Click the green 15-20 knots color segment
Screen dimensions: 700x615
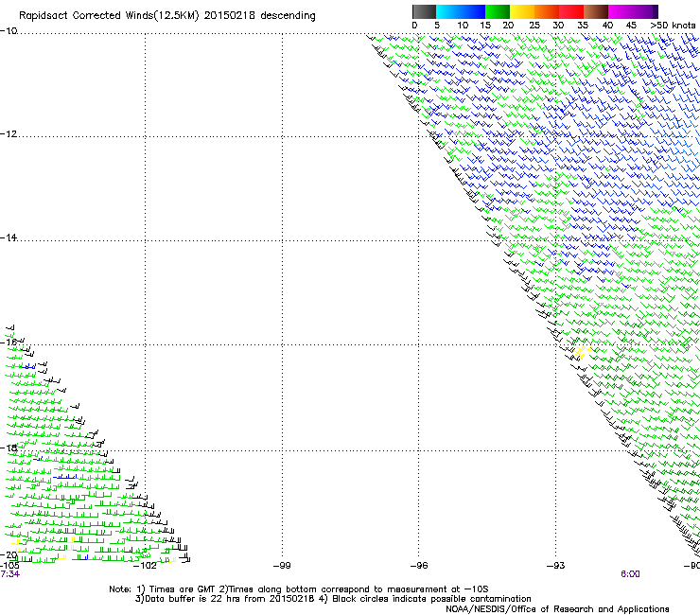tap(498, 11)
